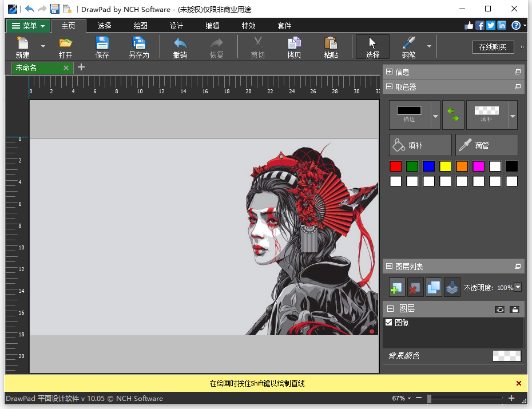Open the LinkedIn share icon
532x409 pixels.
point(502,25)
